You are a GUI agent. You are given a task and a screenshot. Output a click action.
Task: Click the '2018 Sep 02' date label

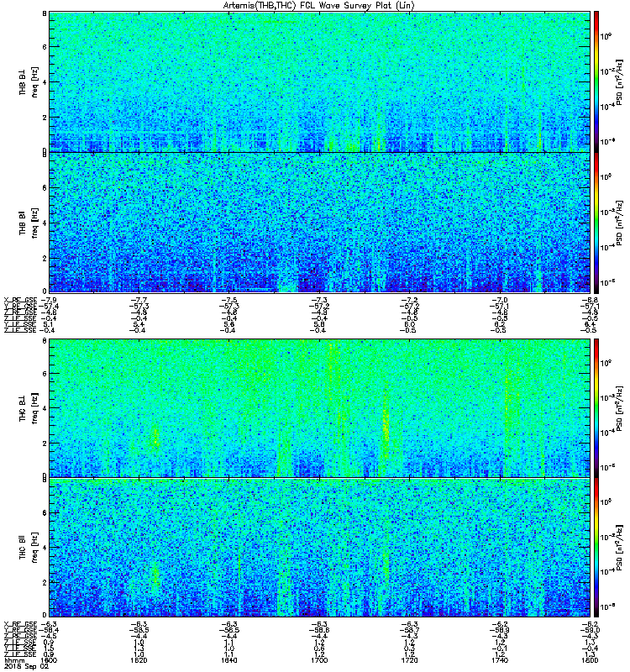click(26, 667)
